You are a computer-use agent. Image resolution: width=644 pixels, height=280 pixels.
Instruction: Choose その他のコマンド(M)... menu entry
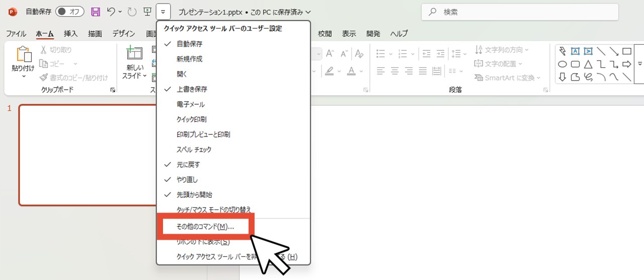[x=206, y=227]
